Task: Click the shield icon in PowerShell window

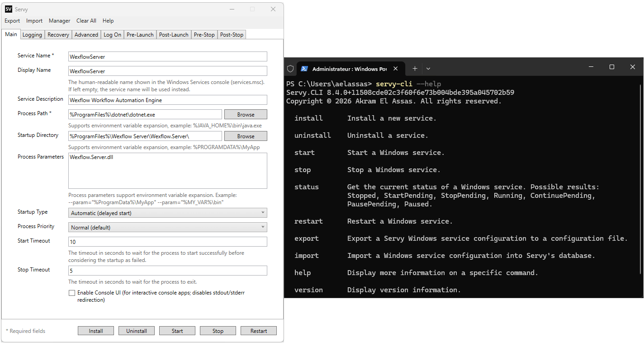Action: pyautogui.click(x=290, y=69)
